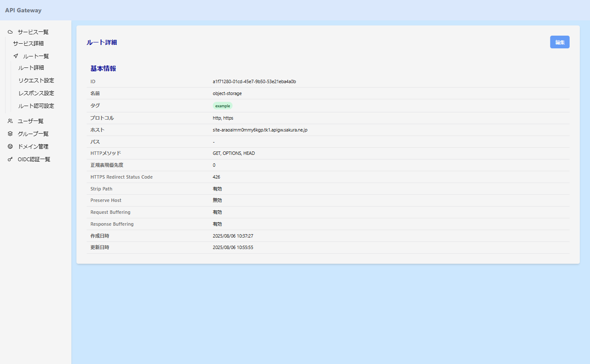The image size is (590, 364).
Task: Click the API Gateway header title
Action: tap(23, 10)
